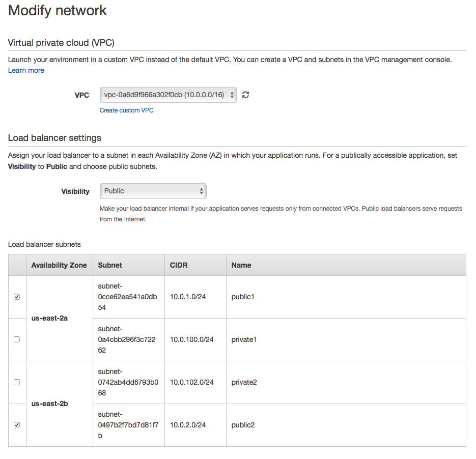Click the Name column header

(241, 265)
